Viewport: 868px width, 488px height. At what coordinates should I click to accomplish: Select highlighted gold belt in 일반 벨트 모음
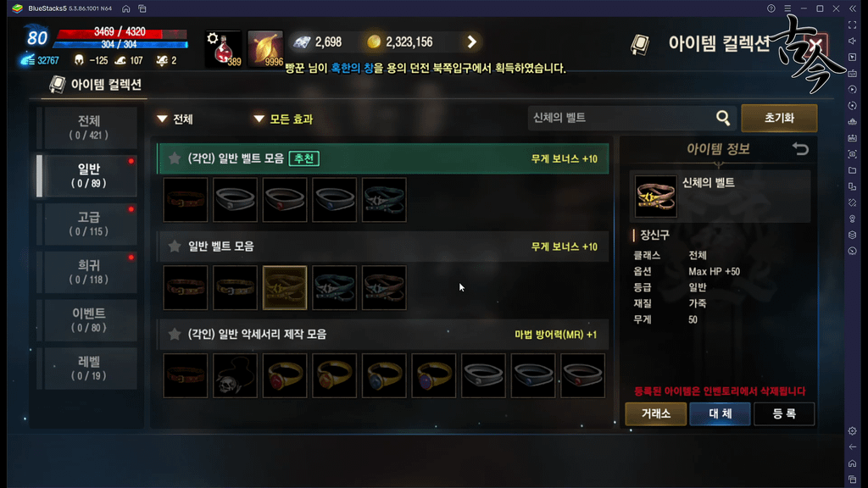pos(285,288)
